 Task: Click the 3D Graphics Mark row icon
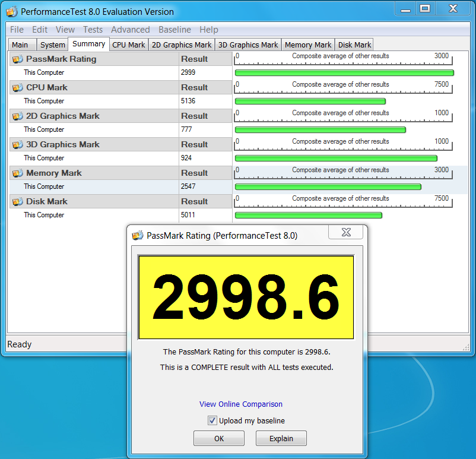tap(18, 145)
